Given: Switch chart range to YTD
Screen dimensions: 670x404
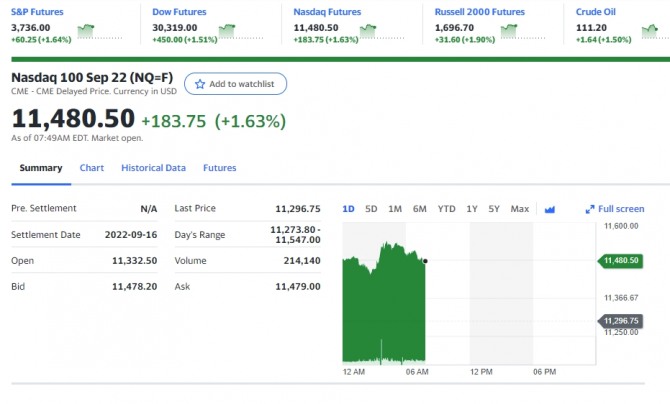Looking at the screenshot, I should [446, 209].
